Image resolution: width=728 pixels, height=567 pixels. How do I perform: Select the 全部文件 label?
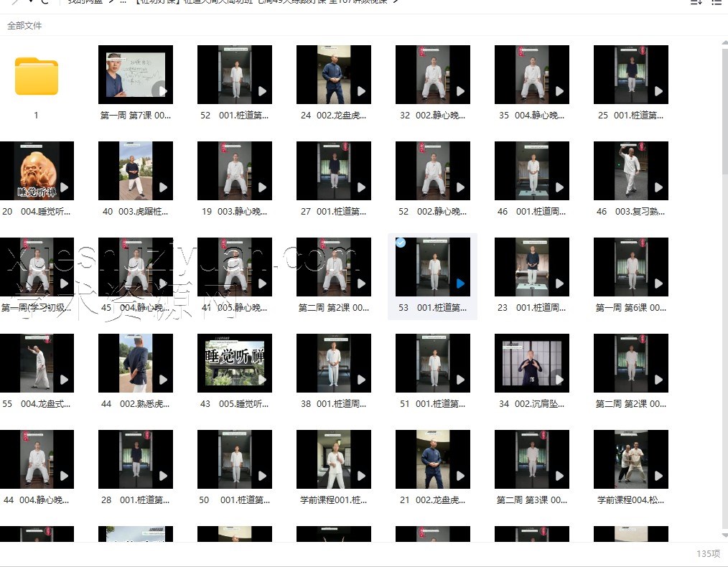pyautogui.click(x=24, y=26)
